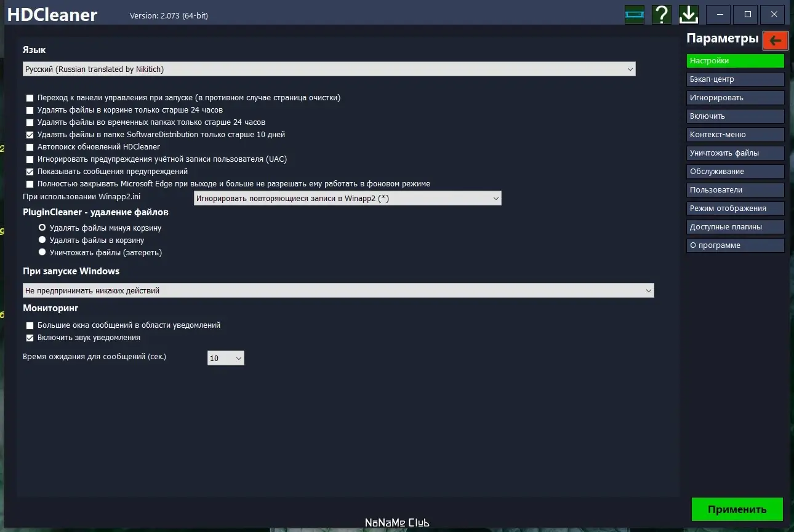This screenshot has height=532, width=794.
Task: Click the download update arrow icon
Action: 689,14
